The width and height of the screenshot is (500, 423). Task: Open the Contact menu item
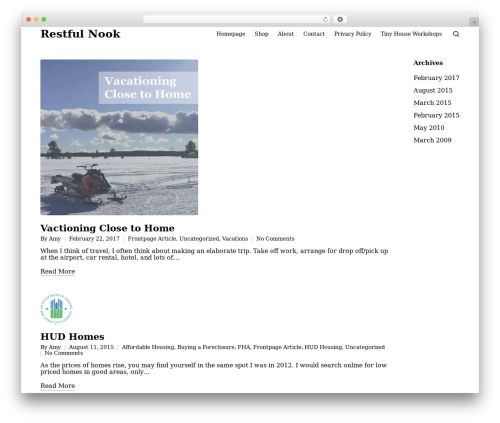tap(314, 34)
